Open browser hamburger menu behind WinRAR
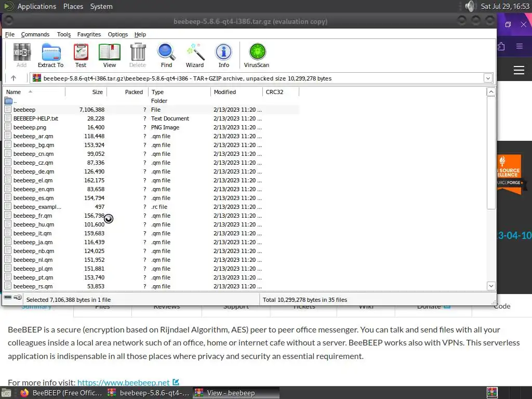 (519, 46)
